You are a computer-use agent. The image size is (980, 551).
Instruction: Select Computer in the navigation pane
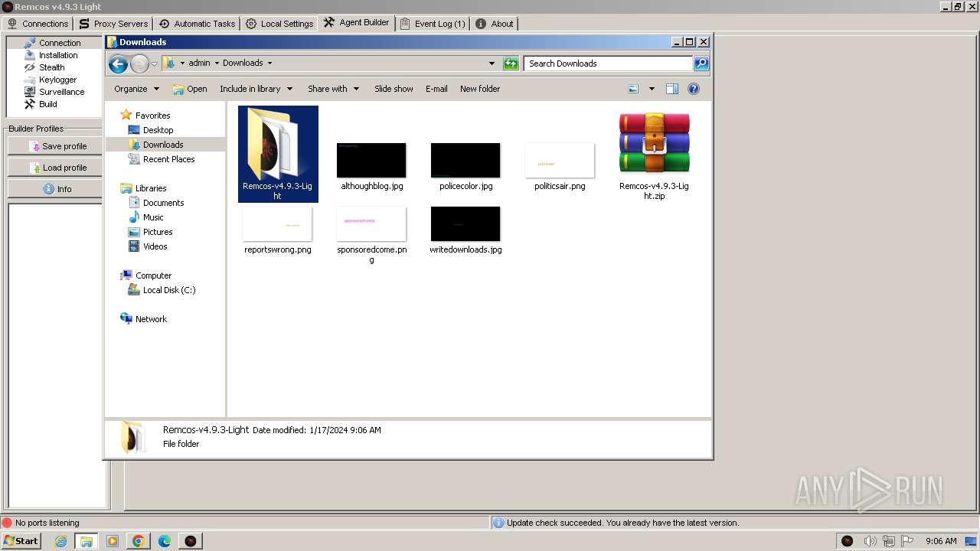click(153, 275)
